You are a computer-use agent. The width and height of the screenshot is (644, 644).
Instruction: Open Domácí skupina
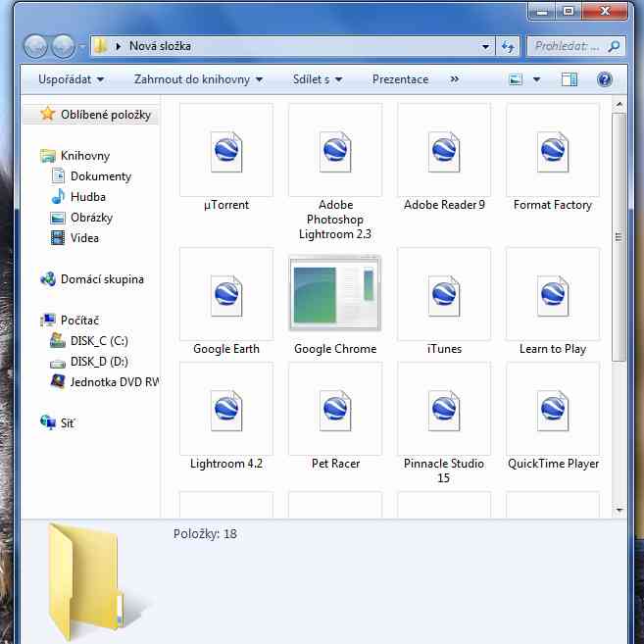coord(92,279)
